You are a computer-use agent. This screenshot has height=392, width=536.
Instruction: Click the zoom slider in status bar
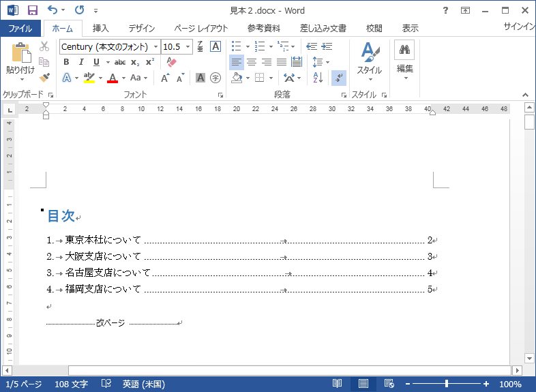click(x=447, y=384)
